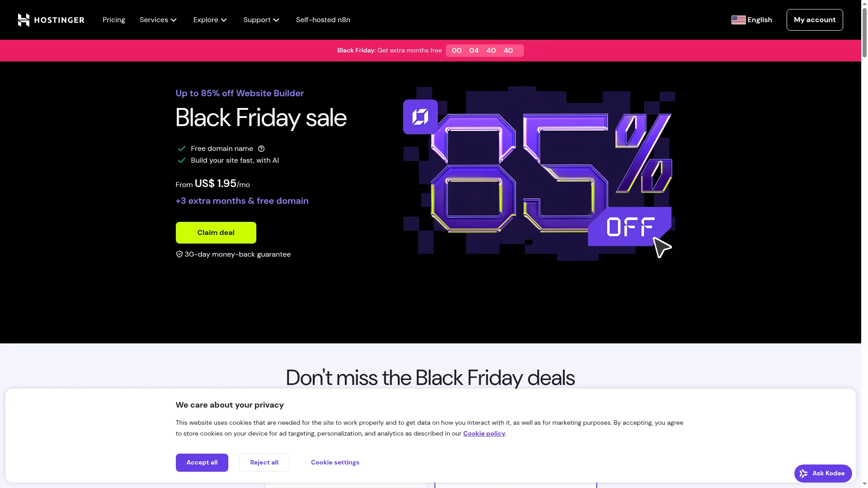868x488 pixels.
Task: Open the Explore dropdown menu
Action: [x=210, y=20]
